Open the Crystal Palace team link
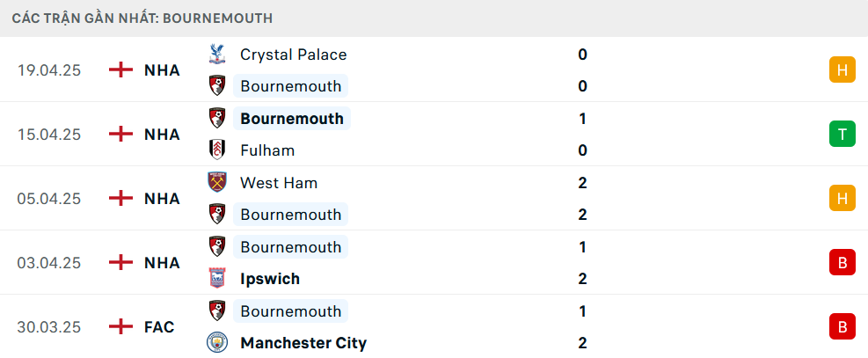 tap(293, 55)
